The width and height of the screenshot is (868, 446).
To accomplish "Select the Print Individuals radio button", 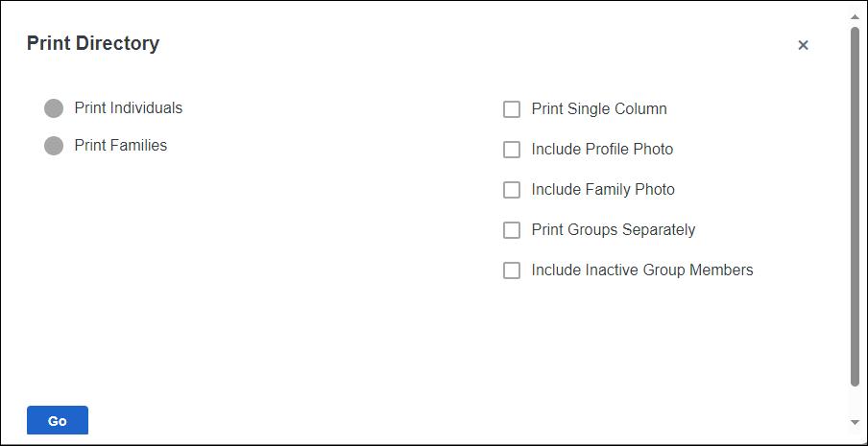I will (54, 108).
